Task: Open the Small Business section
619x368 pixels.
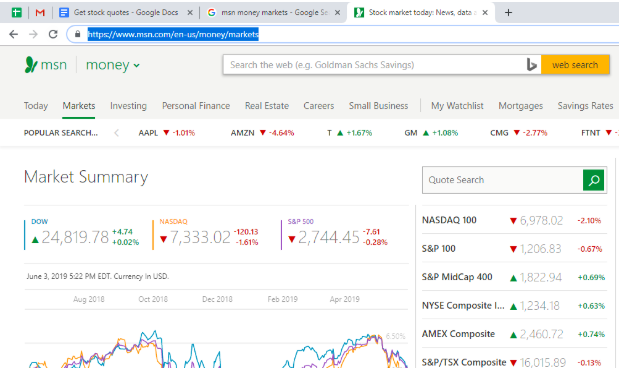Action: tap(378, 106)
